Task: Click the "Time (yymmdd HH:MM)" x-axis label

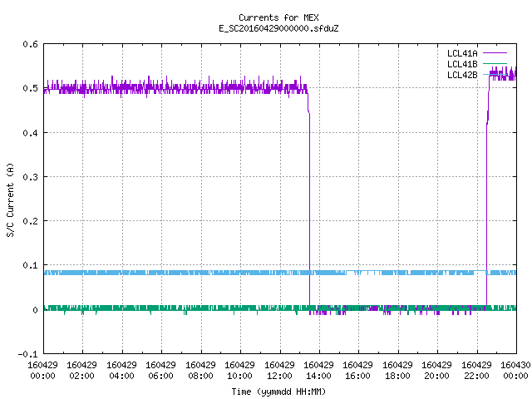Action: click(278, 392)
